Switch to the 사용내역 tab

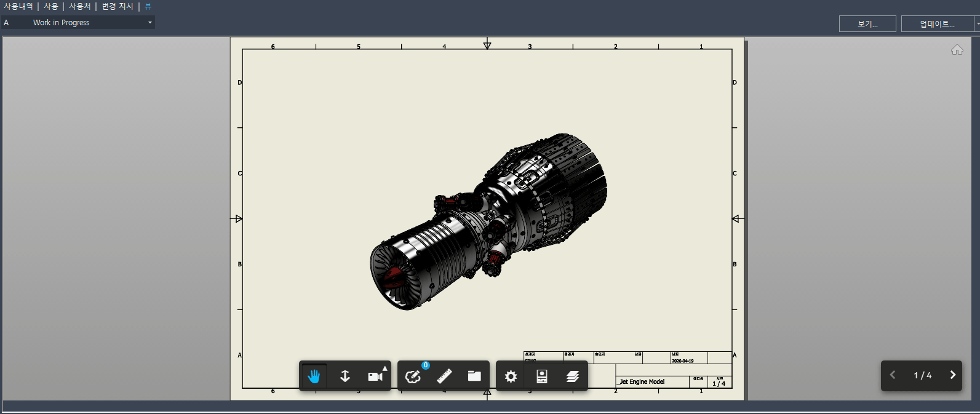(x=18, y=6)
